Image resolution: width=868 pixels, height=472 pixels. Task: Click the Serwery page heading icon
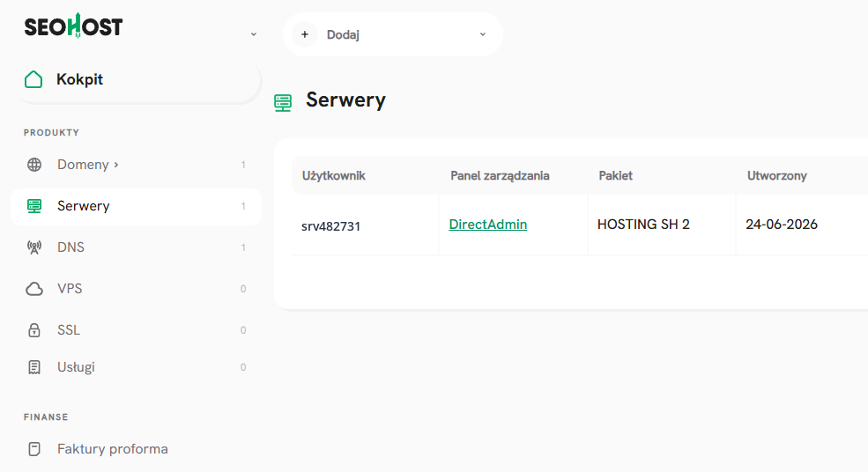(x=283, y=103)
